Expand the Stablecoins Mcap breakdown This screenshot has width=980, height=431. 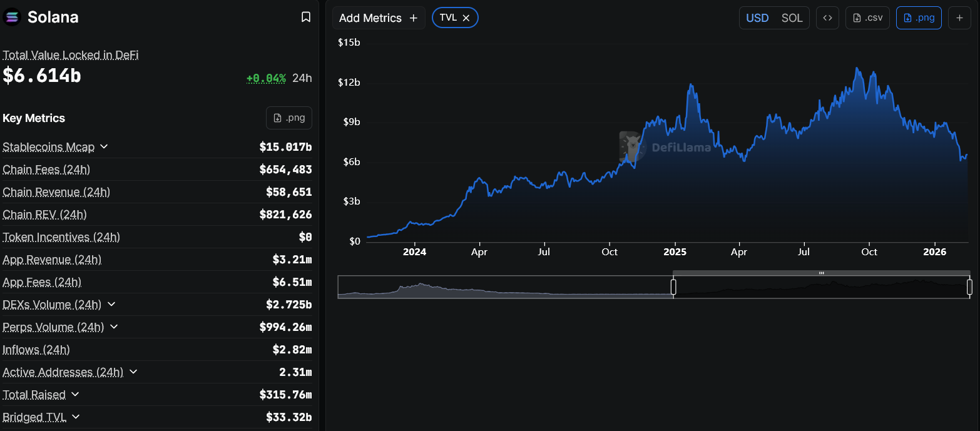[x=105, y=146]
